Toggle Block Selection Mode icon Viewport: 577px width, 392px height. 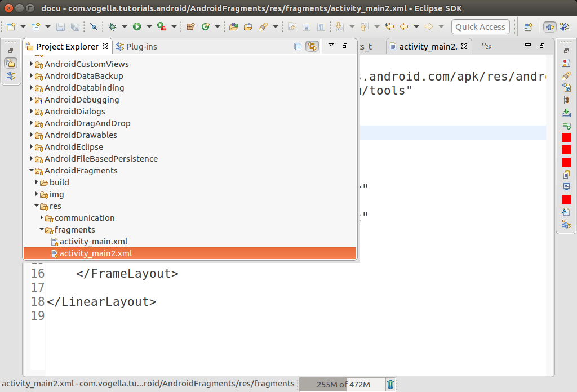(306, 26)
